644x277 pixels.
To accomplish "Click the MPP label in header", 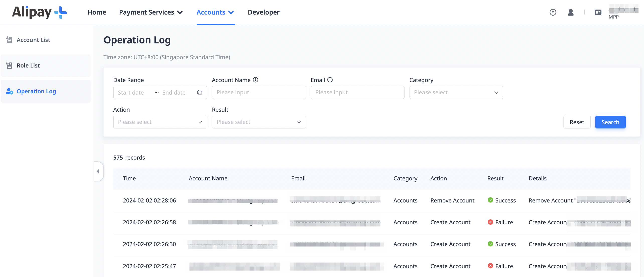I will coord(614,17).
